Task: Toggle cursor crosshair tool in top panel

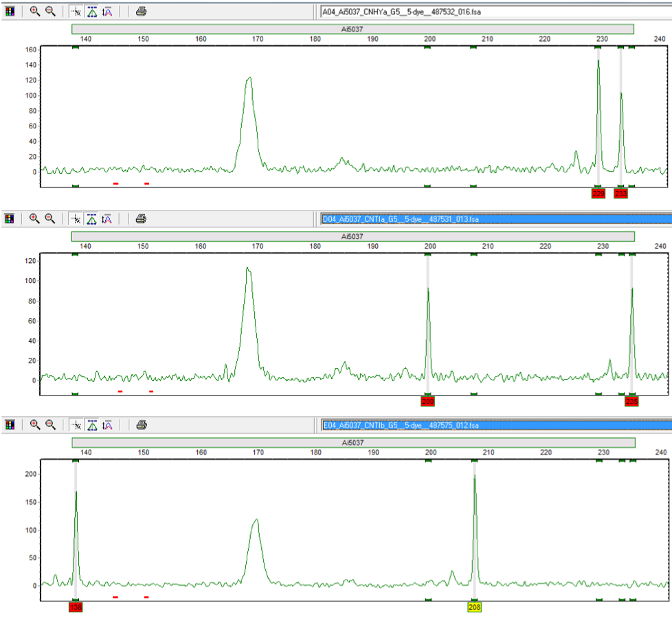Action: 77,12
